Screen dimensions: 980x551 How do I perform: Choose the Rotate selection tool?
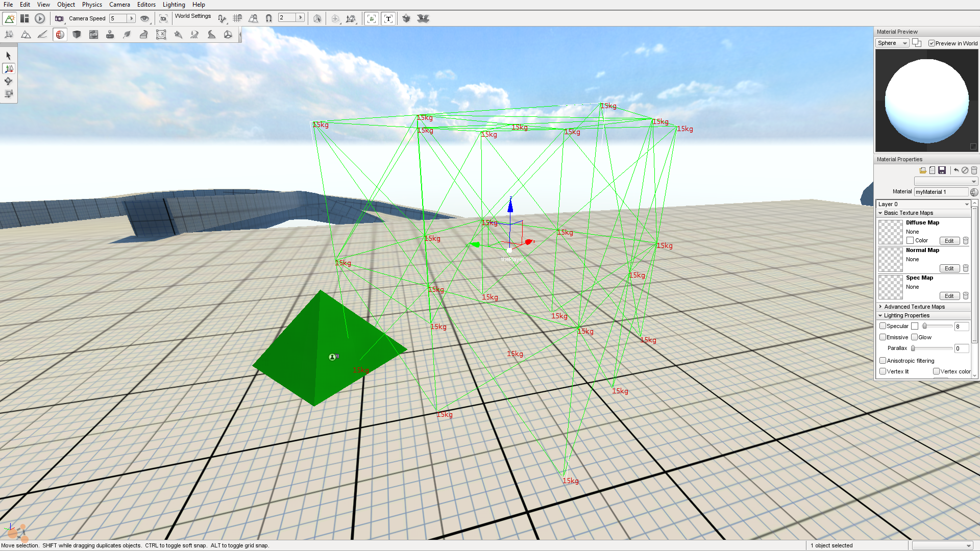pyautogui.click(x=9, y=81)
